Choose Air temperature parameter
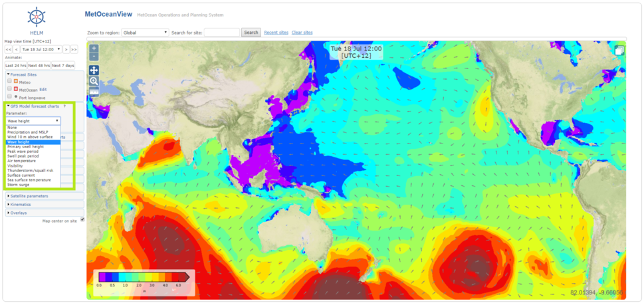 pos(33,161)
